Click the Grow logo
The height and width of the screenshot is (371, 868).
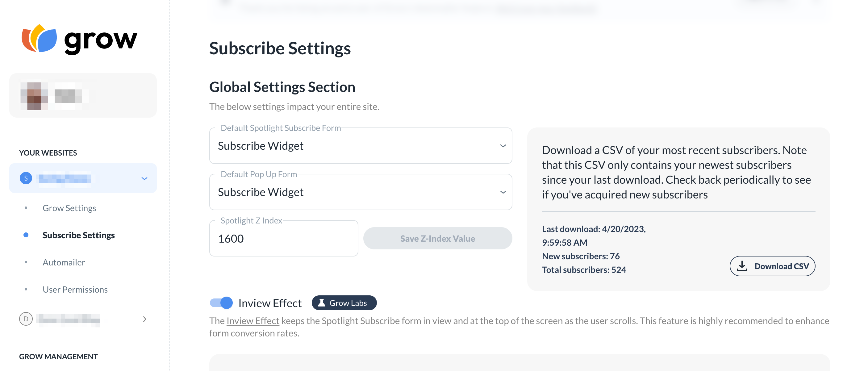tap(79, 40)
